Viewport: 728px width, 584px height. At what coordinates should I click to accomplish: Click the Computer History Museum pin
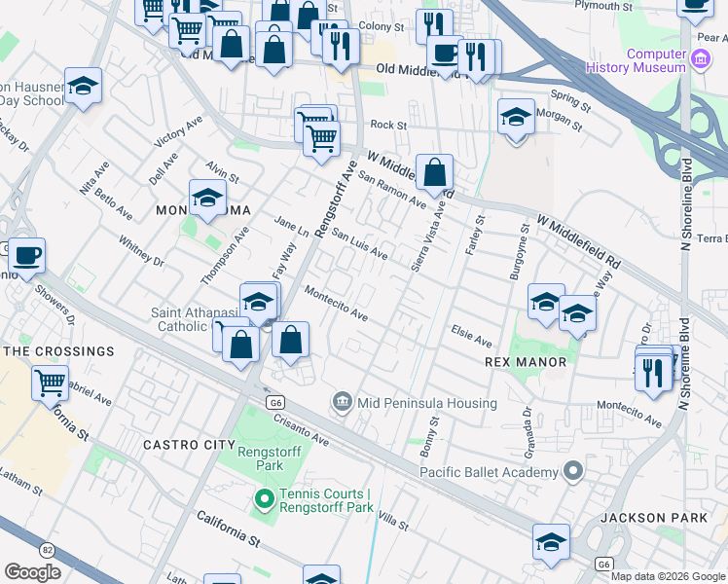(x=701, y=60)
